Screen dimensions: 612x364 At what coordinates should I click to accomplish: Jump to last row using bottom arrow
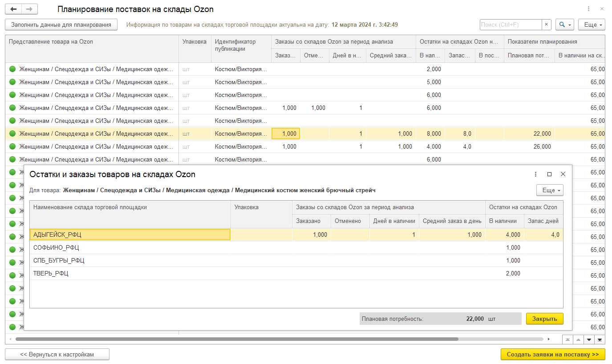click(600, 340)
